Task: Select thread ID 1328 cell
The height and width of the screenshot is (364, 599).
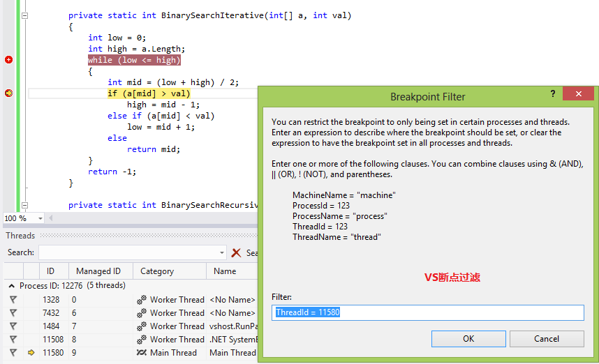Action: pos(51,300)
